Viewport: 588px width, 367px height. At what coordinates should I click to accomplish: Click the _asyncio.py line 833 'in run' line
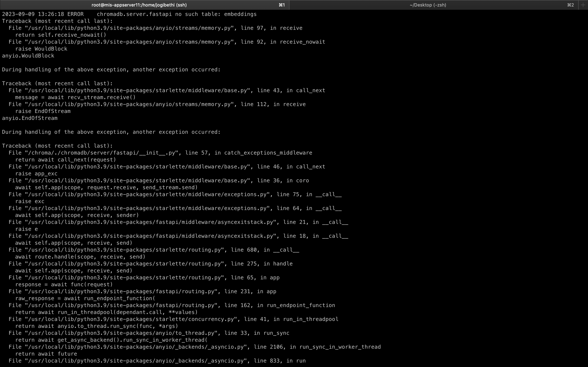(157, 361)
